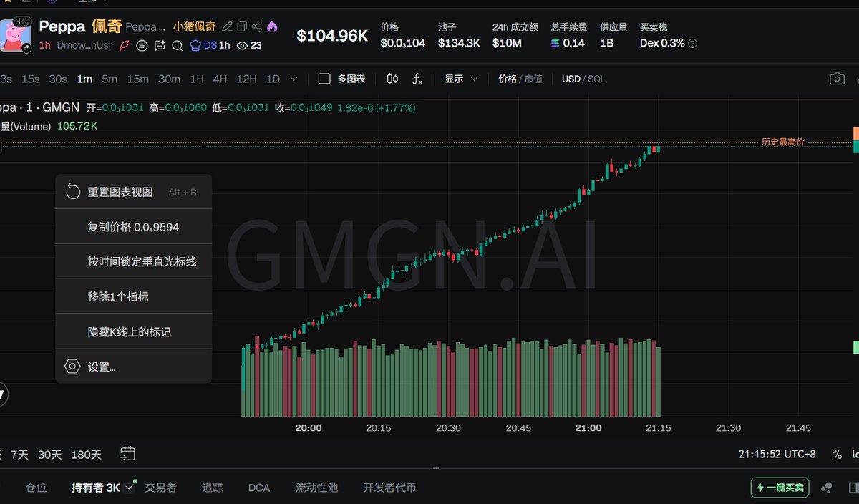Switch to the 交易者 tab
The height and width of the screenshot is (504, 859).
(160, 487)
